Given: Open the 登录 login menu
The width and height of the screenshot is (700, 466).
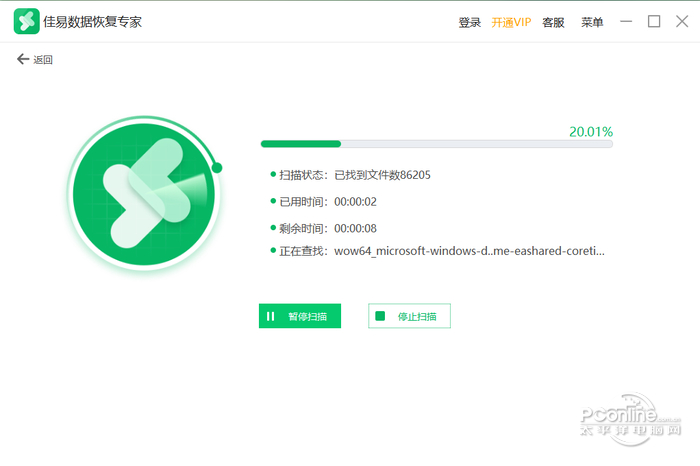Looking at the screenshot, I should [x=470, y=22].
